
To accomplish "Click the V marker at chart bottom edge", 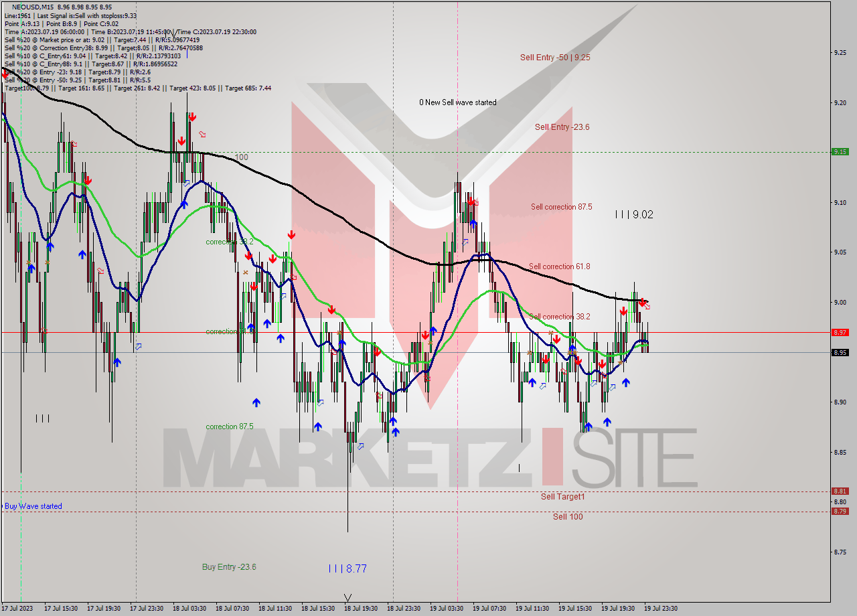I will 347,597.
